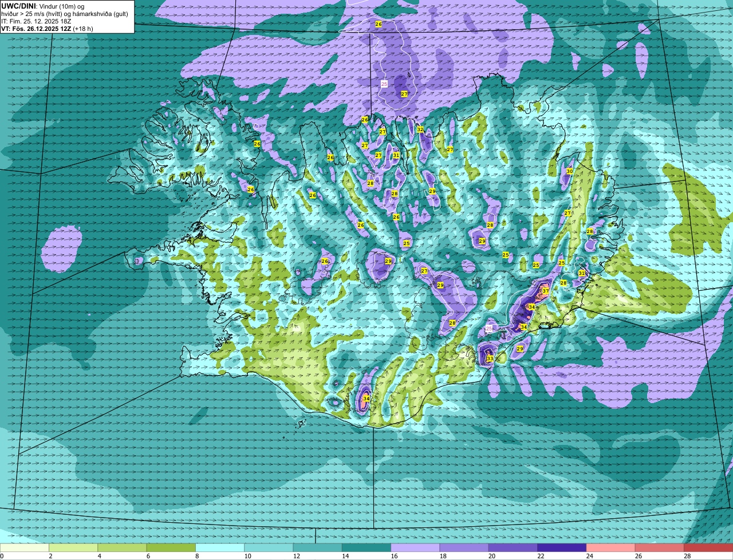The image size is (733, 560).
Task: Select the dark teal 14–16 legend swatch
Action: [x=366, y=548]
